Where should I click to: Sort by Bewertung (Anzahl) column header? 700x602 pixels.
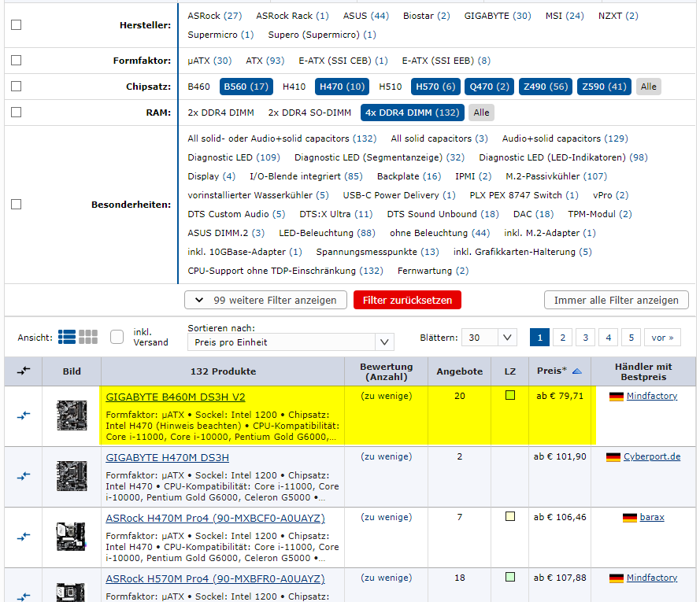tap(386, 371)
